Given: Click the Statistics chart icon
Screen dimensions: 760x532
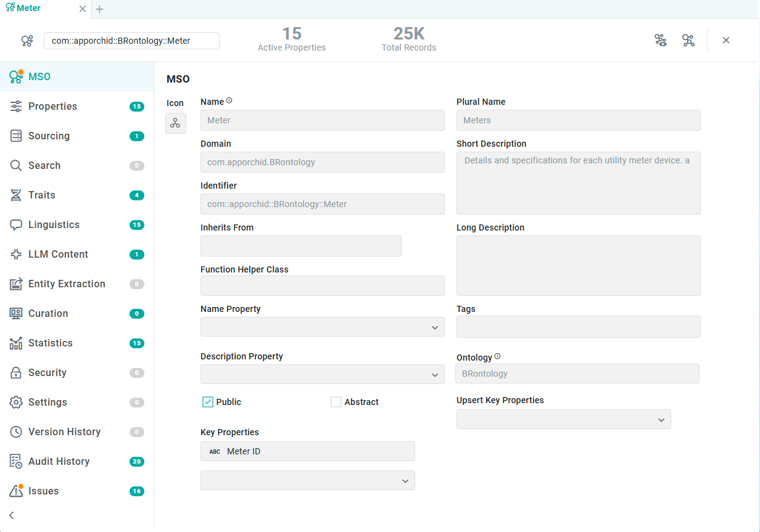Looking at the screenshot, I should pos(16,343).
